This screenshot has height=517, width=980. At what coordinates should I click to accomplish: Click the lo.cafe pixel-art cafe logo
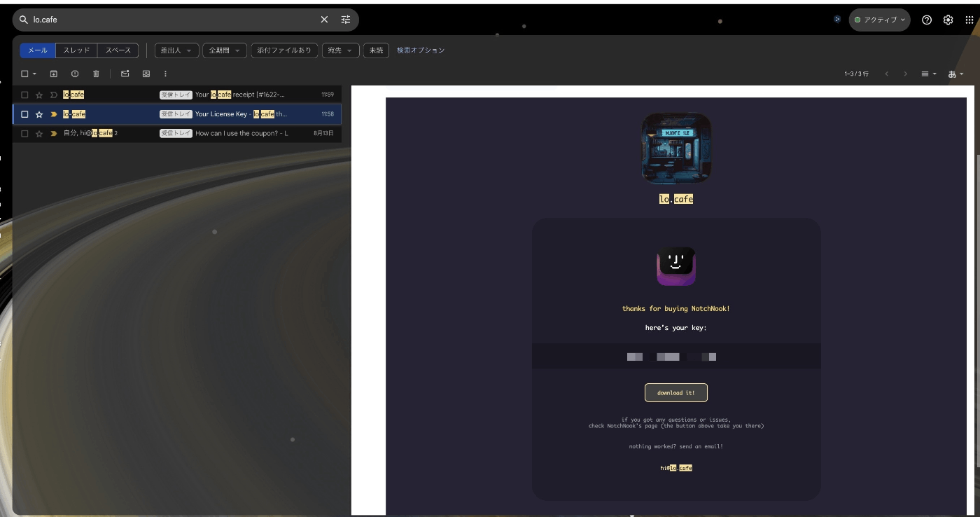pos(676,149)
